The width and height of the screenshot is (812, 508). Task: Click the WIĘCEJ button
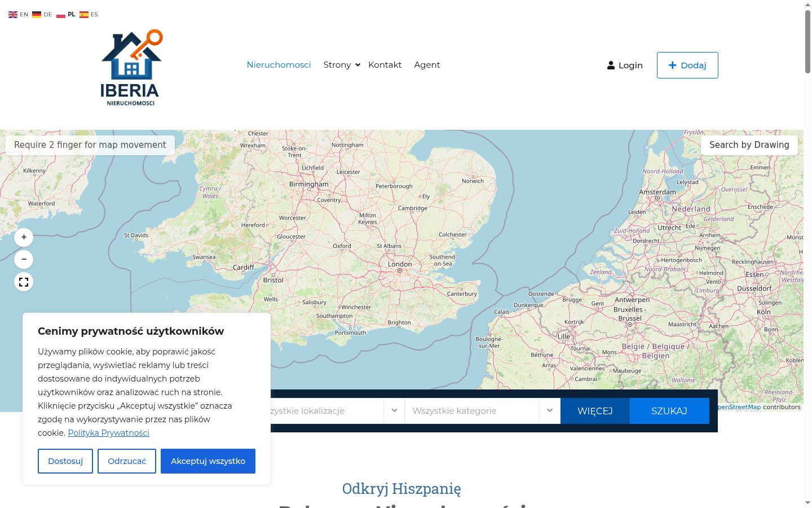click(x=595, y=411)
